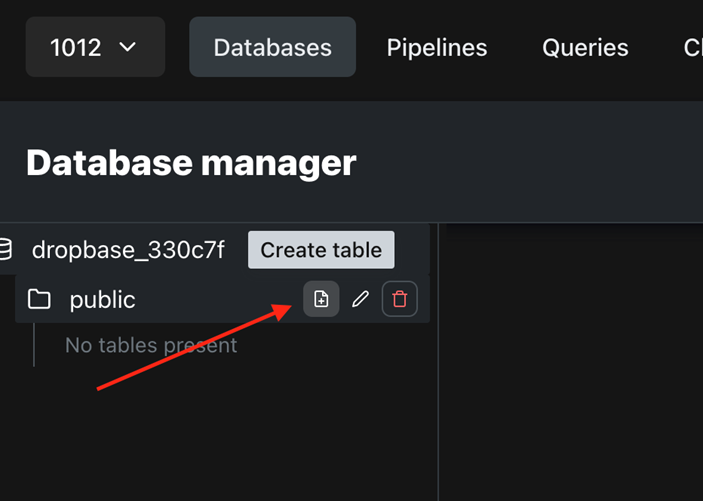This screenshot has width=703, height=501.
Task: Go to the Queries tab
Action: click(585, 47)
